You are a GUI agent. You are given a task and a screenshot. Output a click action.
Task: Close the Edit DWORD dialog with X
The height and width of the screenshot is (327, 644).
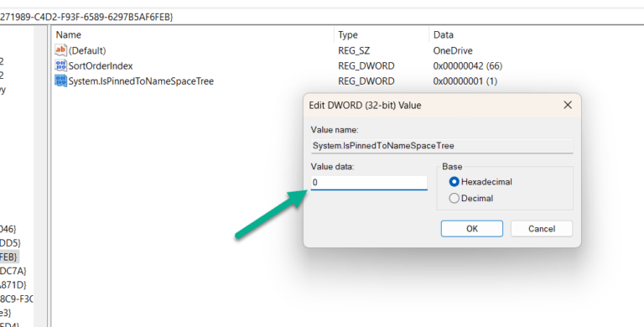coord(568,105)
